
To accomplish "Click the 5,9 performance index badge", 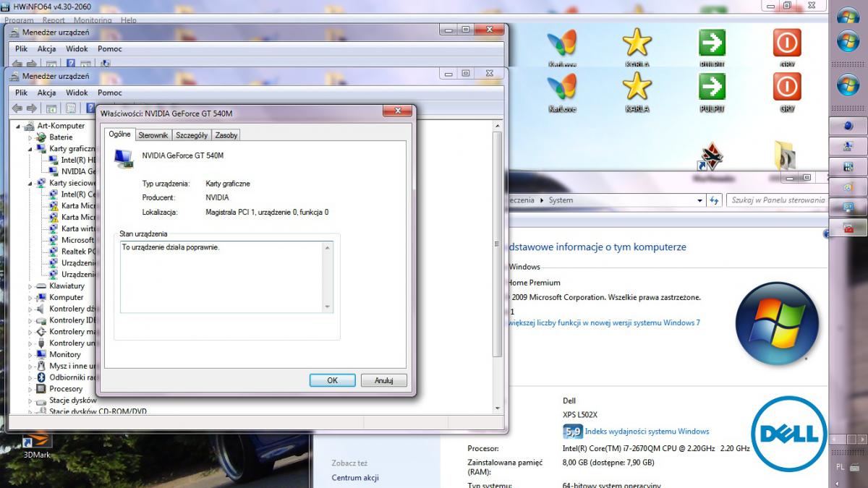I will [572, 432].
